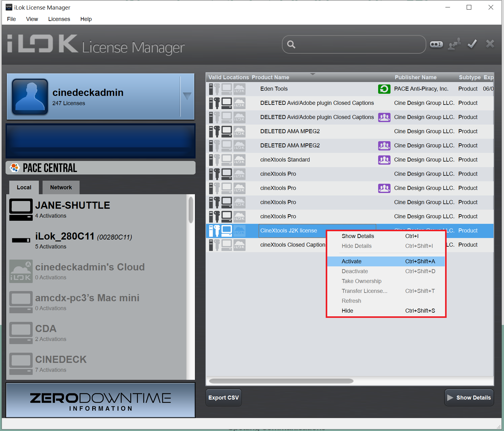Open the Help menu
This screenshot has height=431, width=504.
[86, 19]
